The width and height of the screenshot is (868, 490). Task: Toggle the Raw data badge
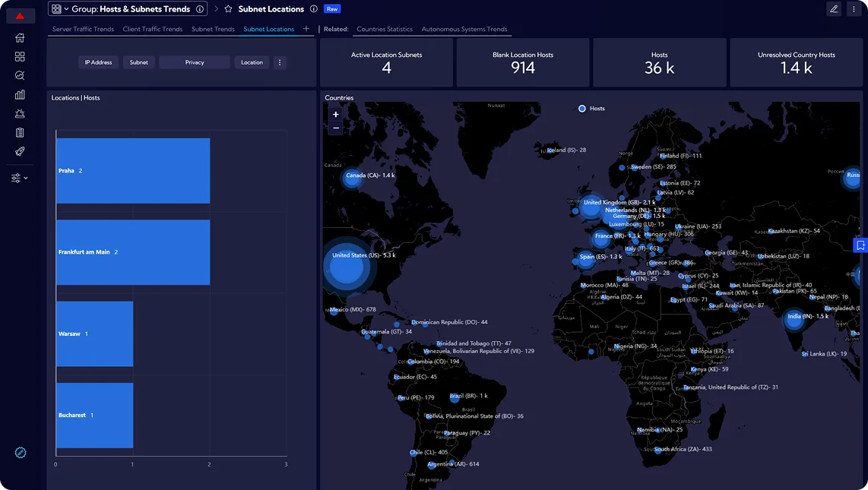click(332, 9)
